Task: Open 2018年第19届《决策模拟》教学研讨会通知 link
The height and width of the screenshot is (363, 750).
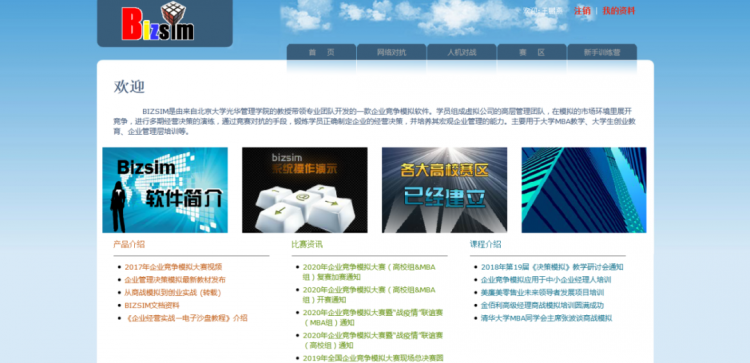Action: tap(552, 267)
